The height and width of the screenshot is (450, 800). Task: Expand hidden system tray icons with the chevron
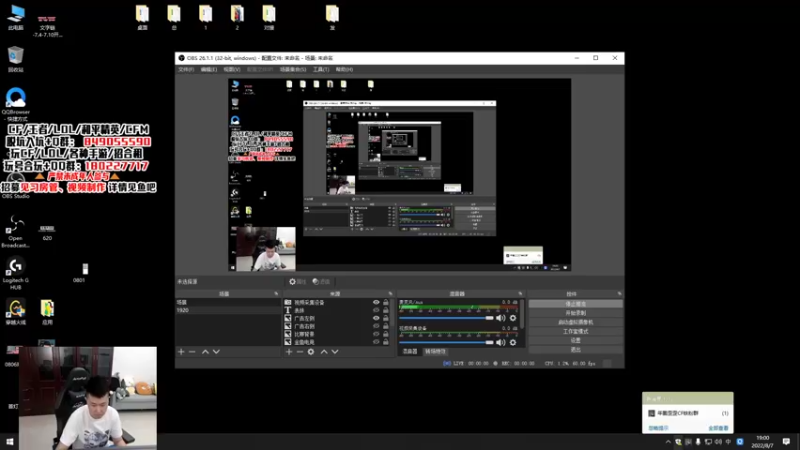click(668, 442)
